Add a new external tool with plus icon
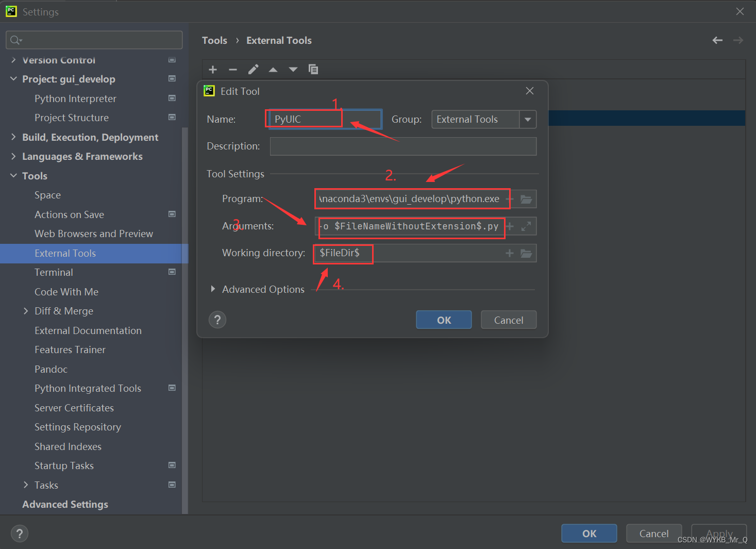The image size is (756, 549). point(213,70)
